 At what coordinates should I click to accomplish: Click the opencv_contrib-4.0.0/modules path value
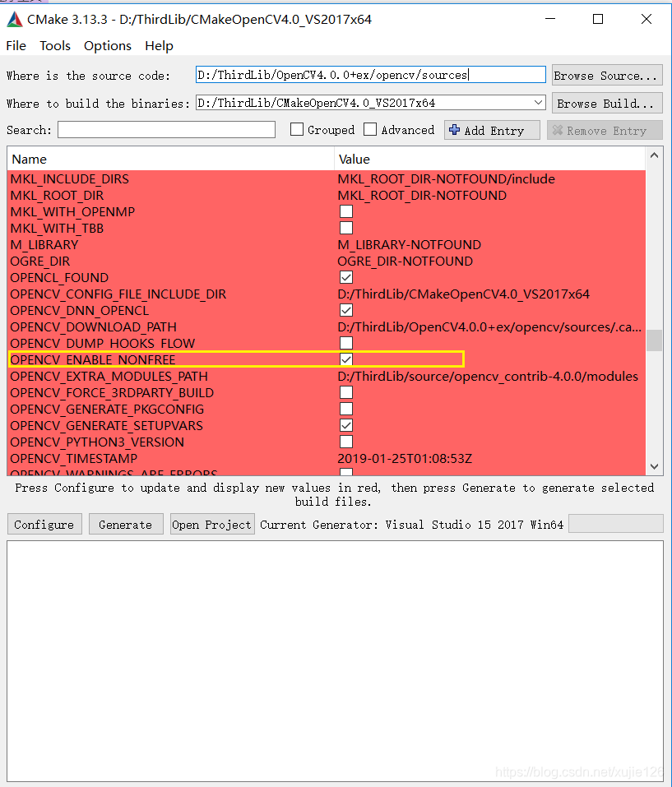point(488,376)
